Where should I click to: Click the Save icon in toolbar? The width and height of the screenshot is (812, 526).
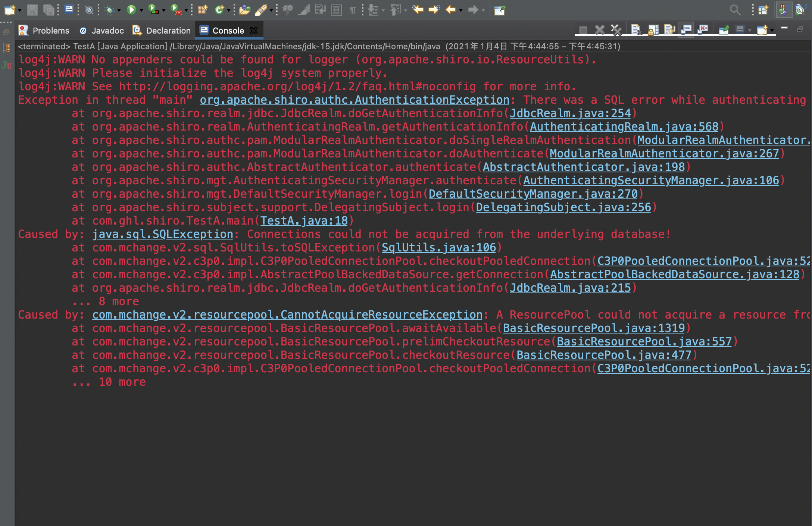(32, 10)
